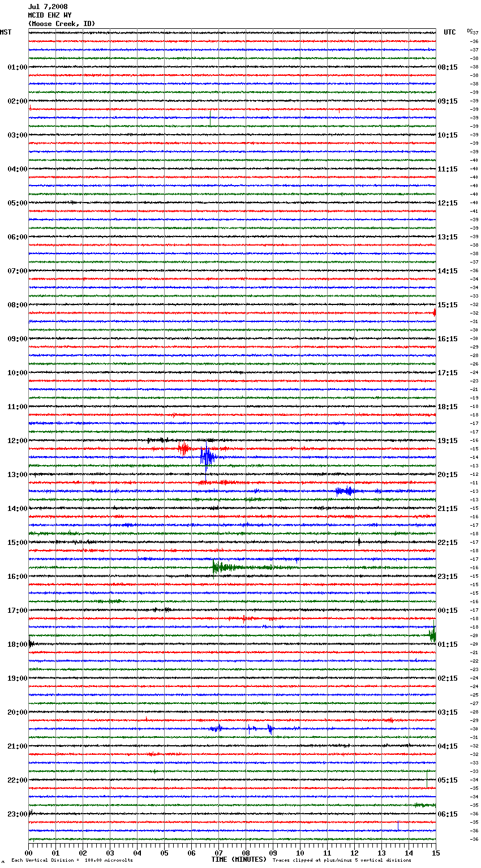
Task: Click the 23:00 MST hour label
Action: [x=18, y=814]
